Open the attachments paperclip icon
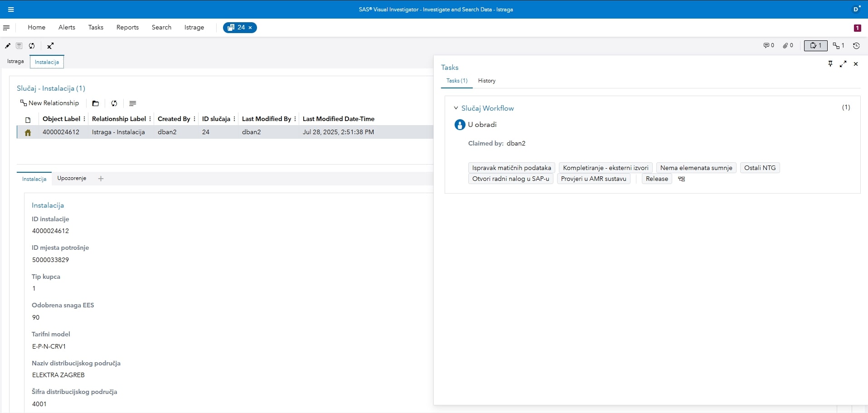 tap(788, 46)
